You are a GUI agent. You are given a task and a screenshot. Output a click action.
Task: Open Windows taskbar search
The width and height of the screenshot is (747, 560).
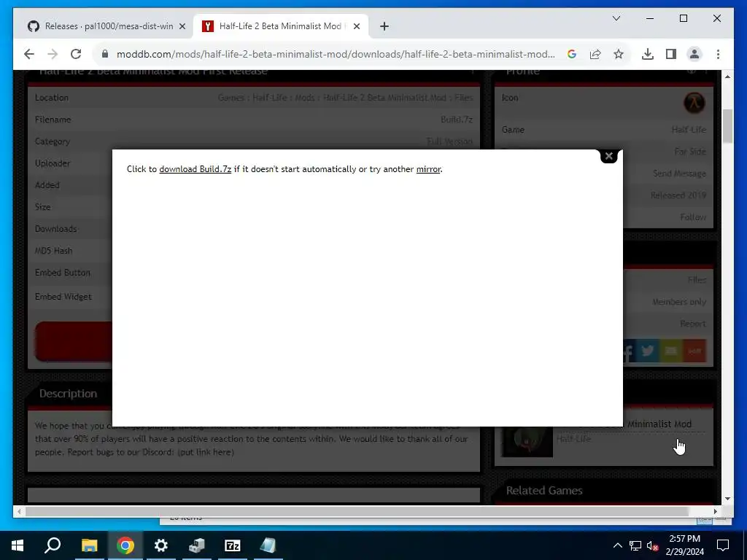coord(53,545)
